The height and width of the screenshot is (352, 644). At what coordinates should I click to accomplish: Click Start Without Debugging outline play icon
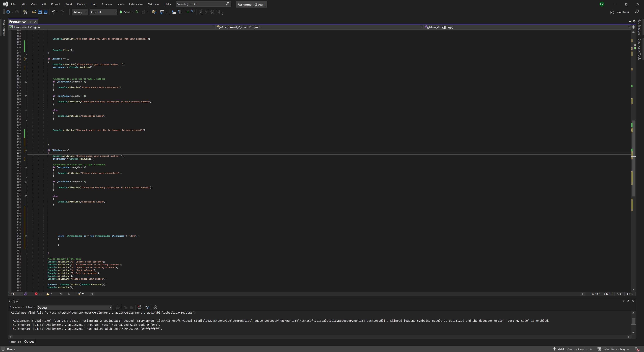137,12
